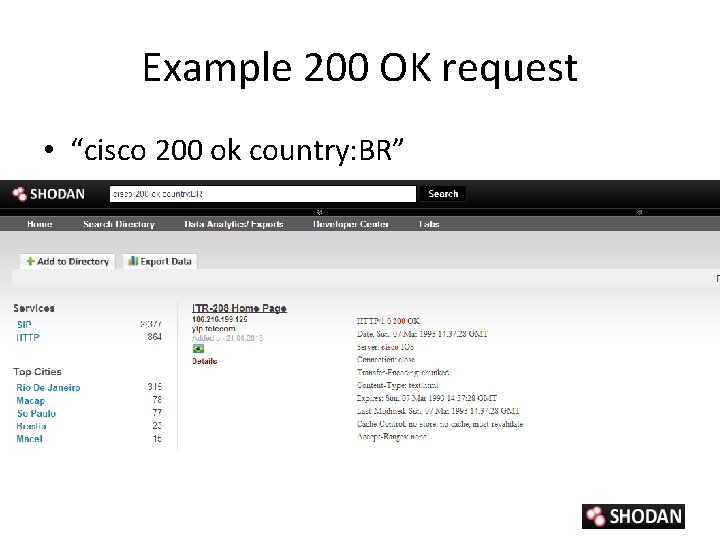Click IP address 186.216.199.125
Screen dimensions: 720x540
pos(219,319)
